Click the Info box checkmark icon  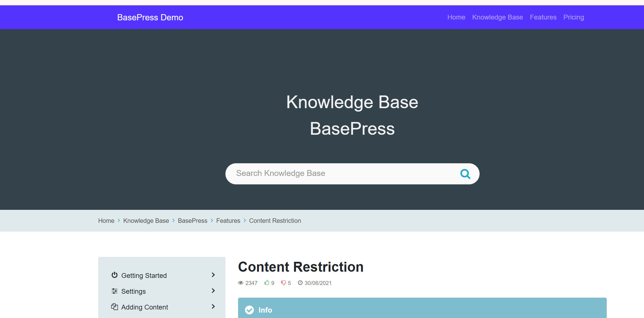pyautogui.click(x=249, y=310)
